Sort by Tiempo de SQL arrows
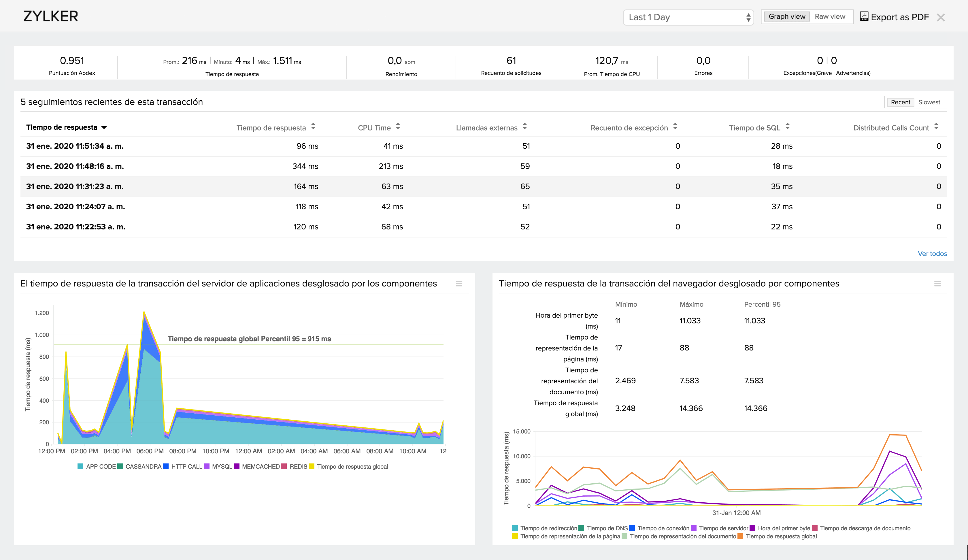 click(787, 126)
